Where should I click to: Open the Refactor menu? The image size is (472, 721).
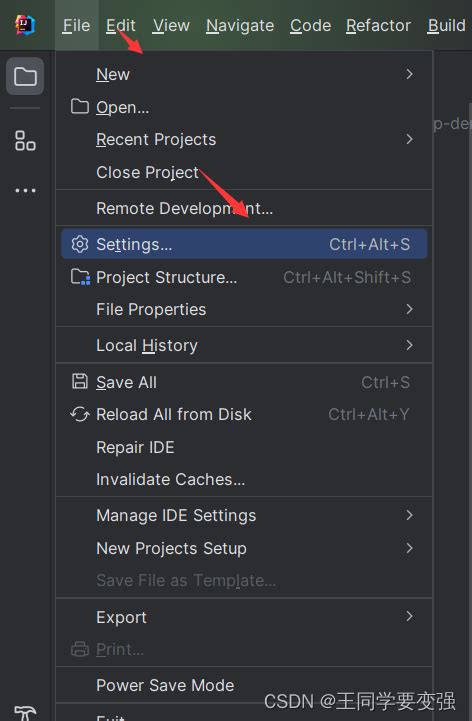pos(378,25)
